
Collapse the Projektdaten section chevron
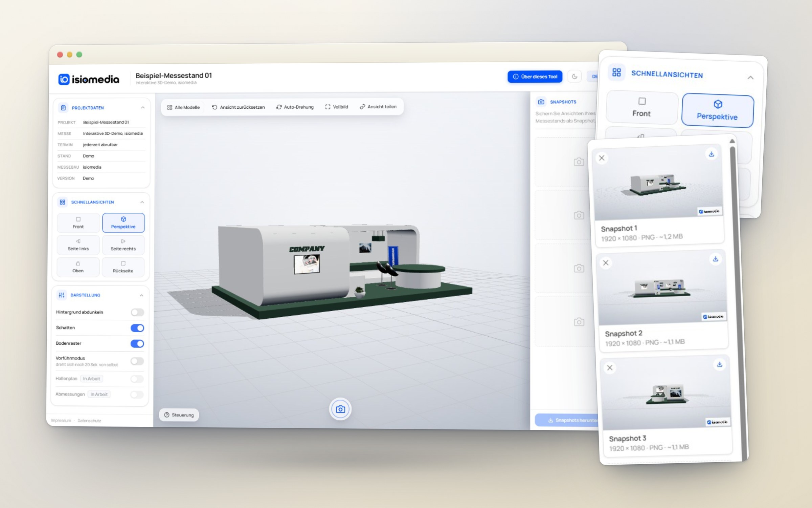coord(143,108)
